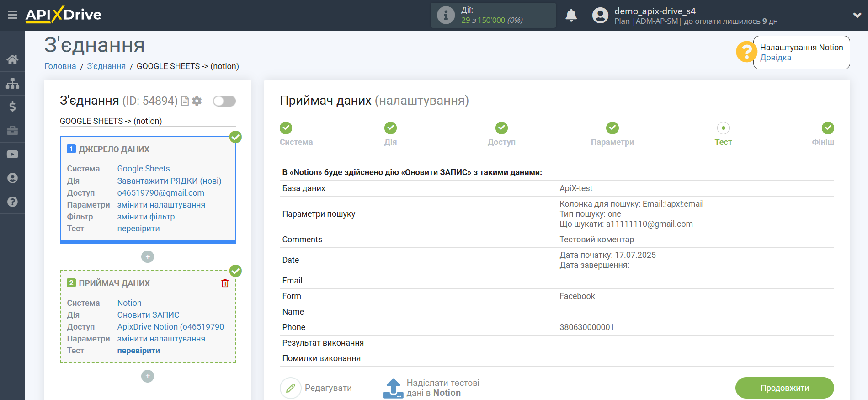Open connections sitemap sidebar icon

[x=12, y=83]
